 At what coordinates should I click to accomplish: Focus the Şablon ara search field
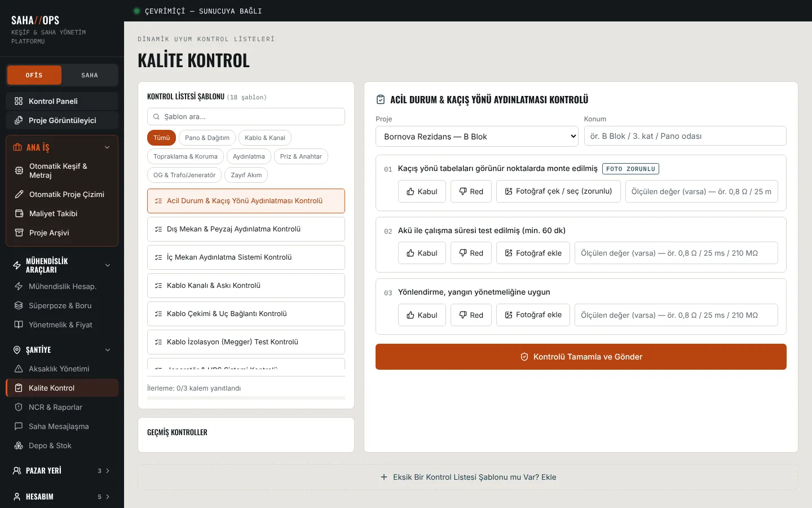[246, 117]
